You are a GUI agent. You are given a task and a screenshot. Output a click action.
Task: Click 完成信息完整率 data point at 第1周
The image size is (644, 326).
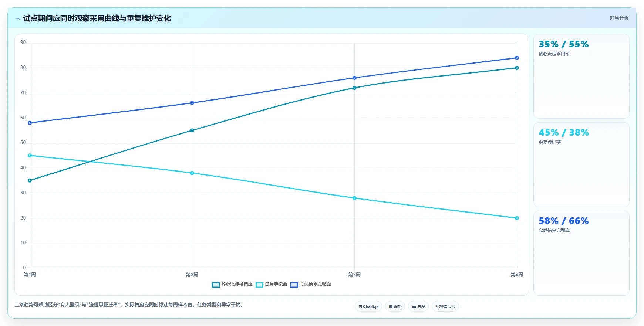pyautogui.click(x=30, y=123)
